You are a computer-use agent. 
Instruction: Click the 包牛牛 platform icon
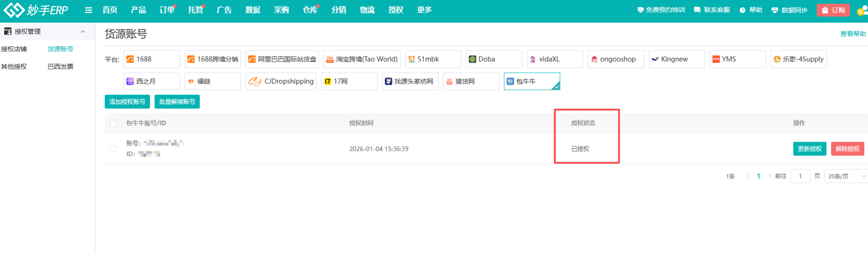click(510, 81)
